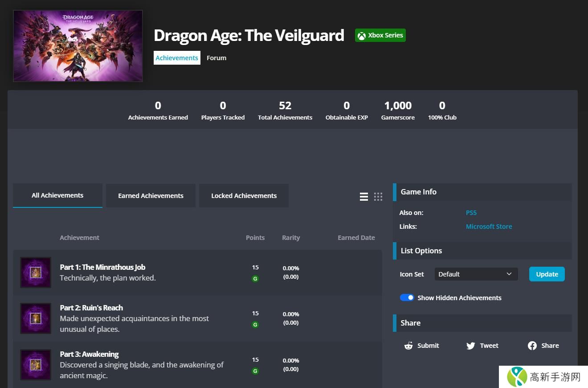Click the Xbox Series platform badge
This screenshot has height=388, width=588.
coord(380,36)
